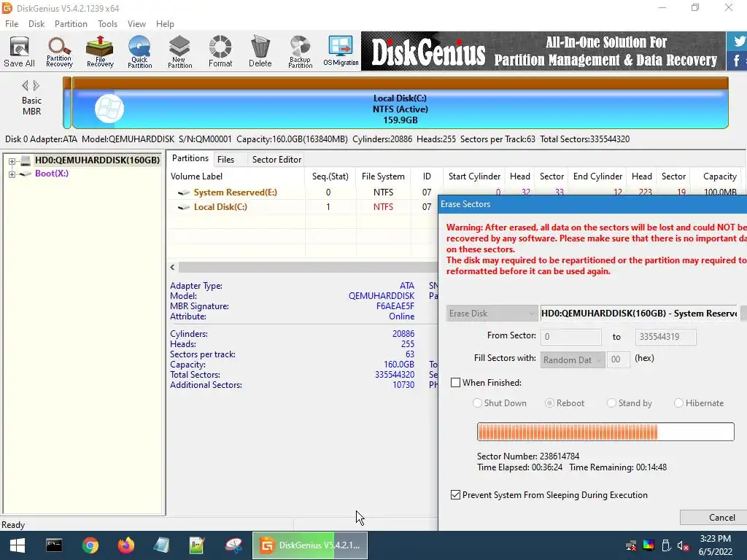Viewport: 747px width, 560px height.
Task: Click the left arrow of the horizontal scrollbar
Action: pyautogui.click(x=172, y=268)
